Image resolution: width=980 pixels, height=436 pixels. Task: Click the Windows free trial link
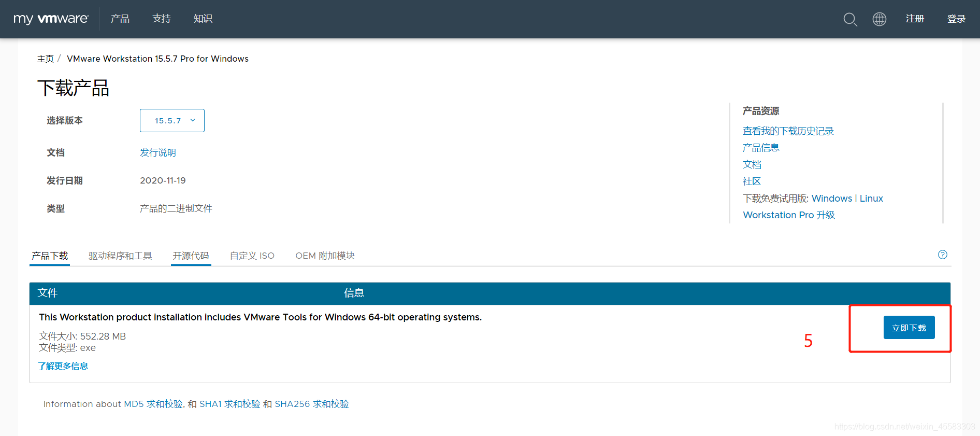tap(832, 199)
